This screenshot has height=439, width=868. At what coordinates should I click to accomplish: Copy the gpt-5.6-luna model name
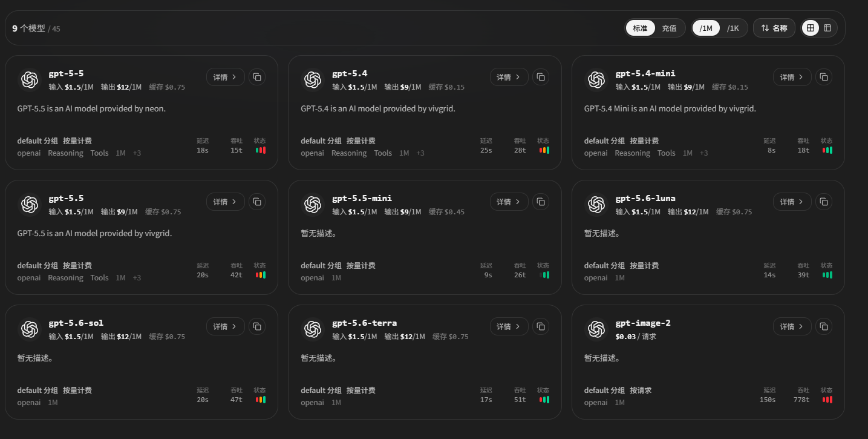(824, 202)
